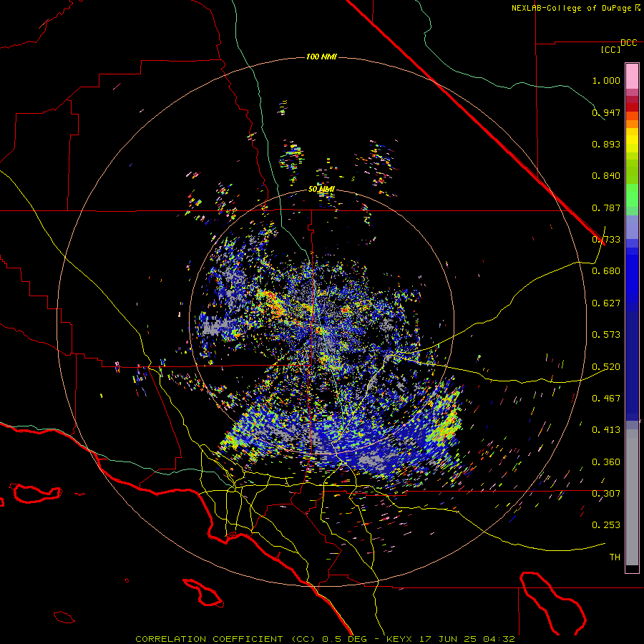Select the 0.680 scale value
The image size is (644, 644).
pos(606,271)
